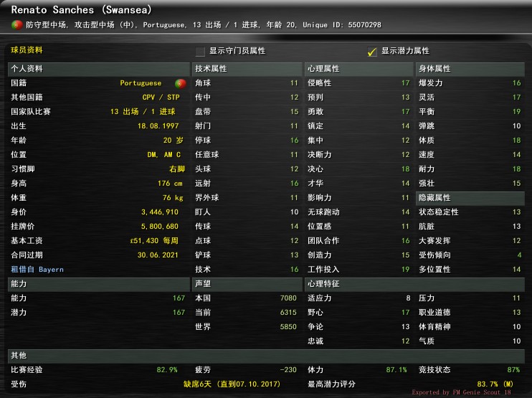Click the 爆发力 attribute row
The image size is (532, 398).
click(470, 83)
